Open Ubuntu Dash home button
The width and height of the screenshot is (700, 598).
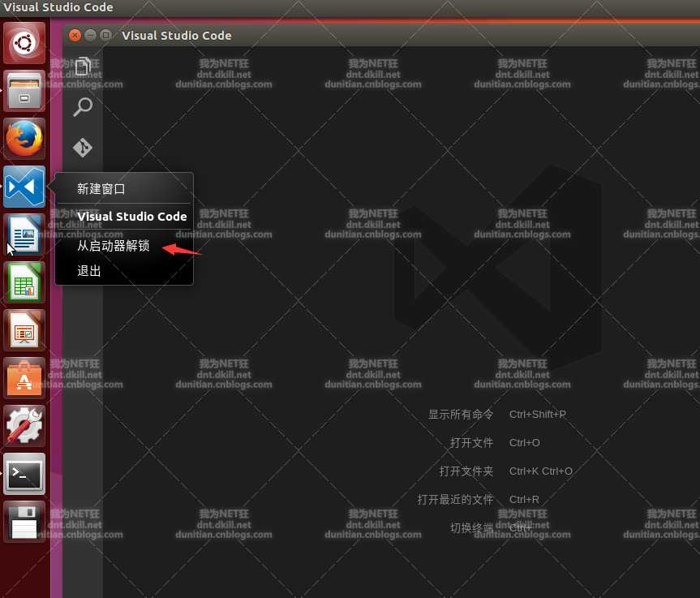tap(24, 43)
